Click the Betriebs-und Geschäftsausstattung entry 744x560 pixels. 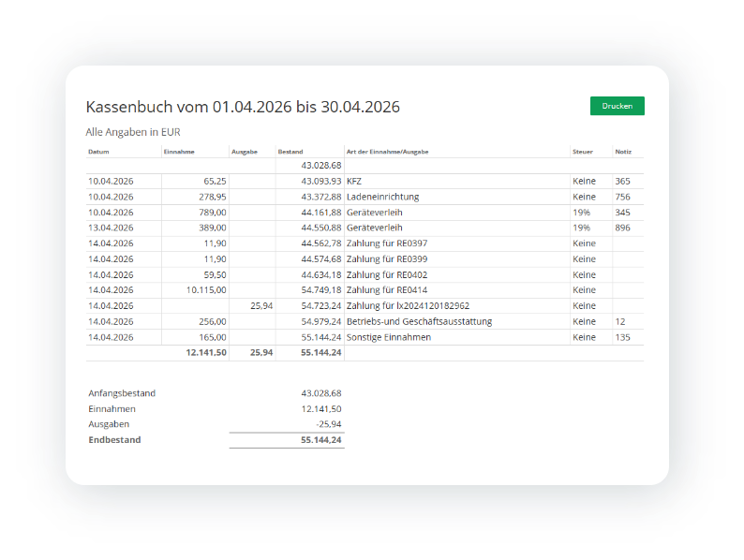click(x=419, y=321)
